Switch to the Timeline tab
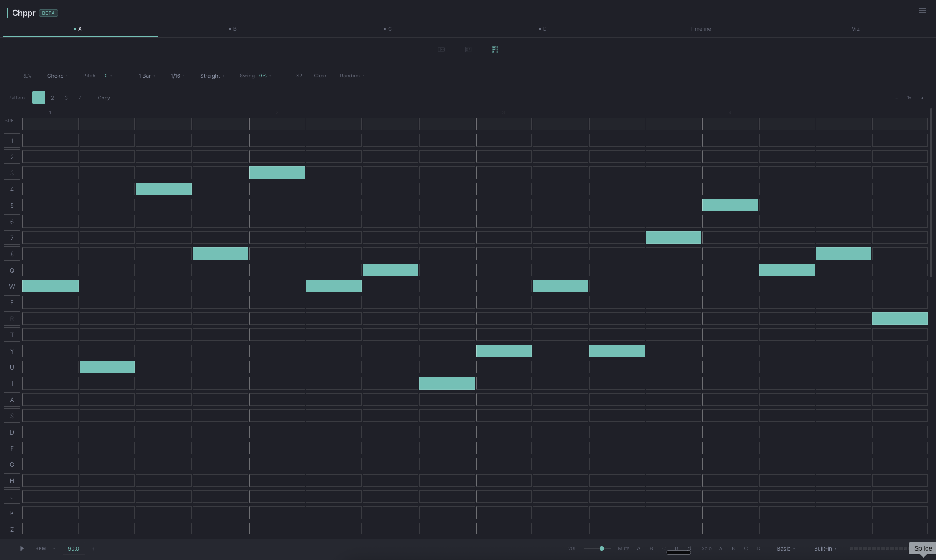Screen dimensions: 936x560 pyautogui.click(x=700, y=29)
